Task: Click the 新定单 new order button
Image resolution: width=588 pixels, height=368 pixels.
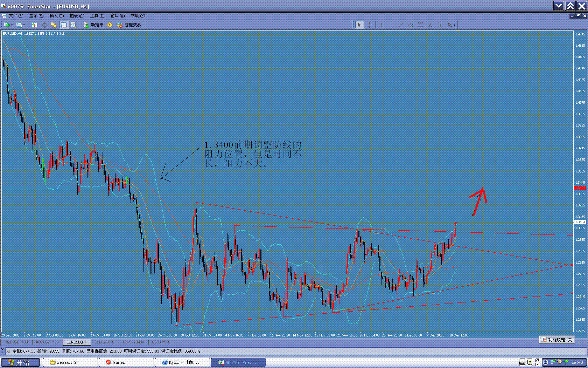Action: point(93,25)
